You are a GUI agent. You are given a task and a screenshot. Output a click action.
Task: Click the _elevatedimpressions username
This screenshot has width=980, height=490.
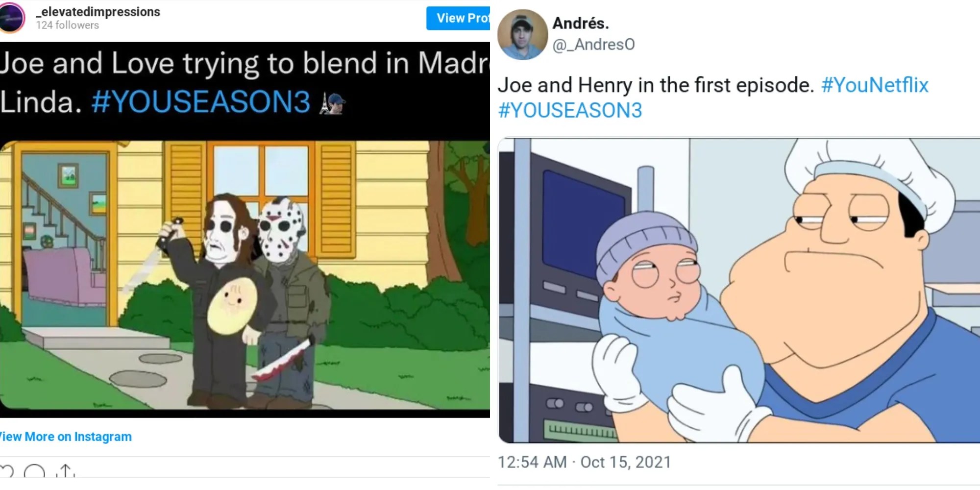tap(98, 12)
